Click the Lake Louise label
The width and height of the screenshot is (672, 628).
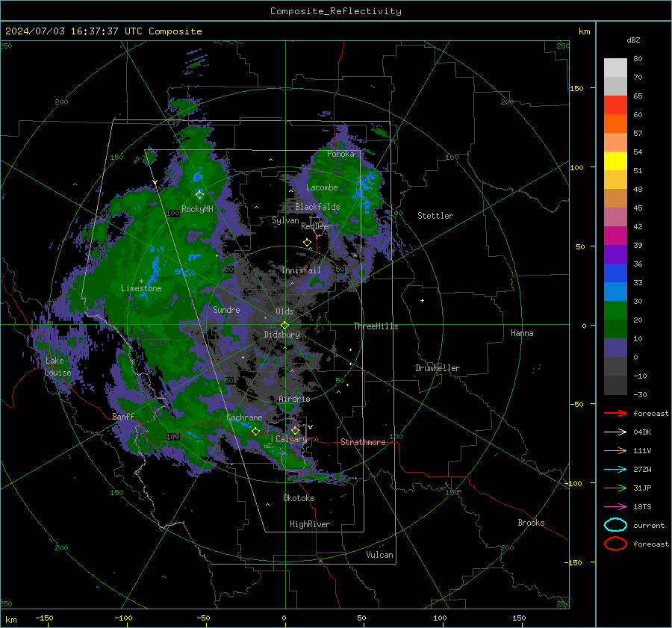(57, 367)
